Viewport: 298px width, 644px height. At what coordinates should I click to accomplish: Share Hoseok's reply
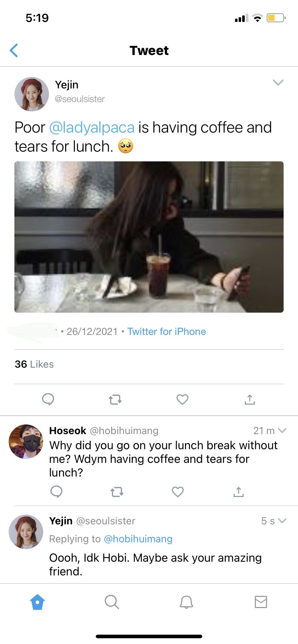(x=238, y=492)
